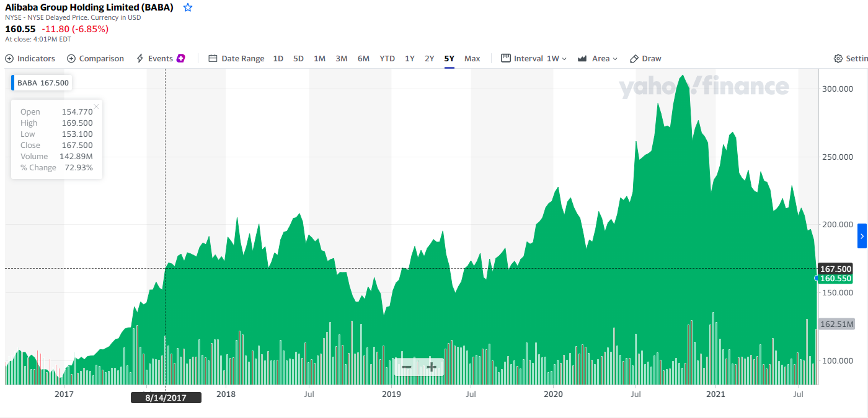
Task: Click the 2017 axis label
Action: [64, 394]
